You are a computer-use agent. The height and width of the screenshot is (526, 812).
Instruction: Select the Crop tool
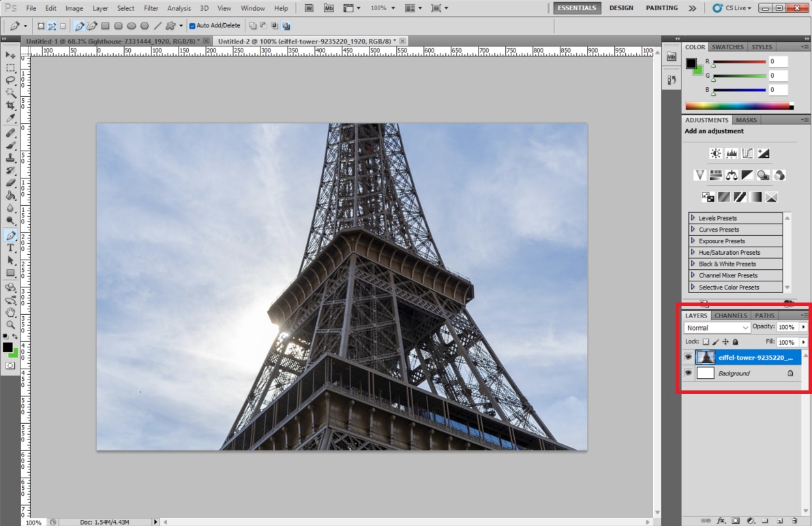click(10, 106)
